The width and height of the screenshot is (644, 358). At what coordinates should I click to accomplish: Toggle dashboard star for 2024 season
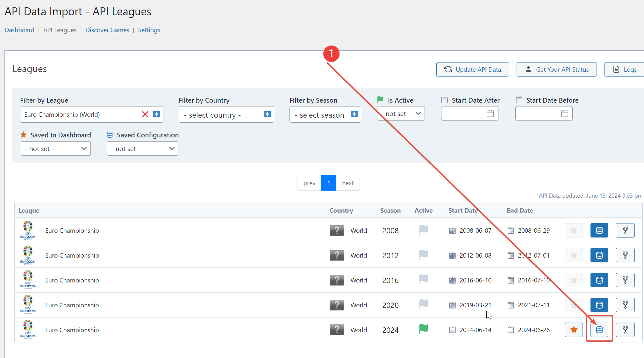point(574,330)
